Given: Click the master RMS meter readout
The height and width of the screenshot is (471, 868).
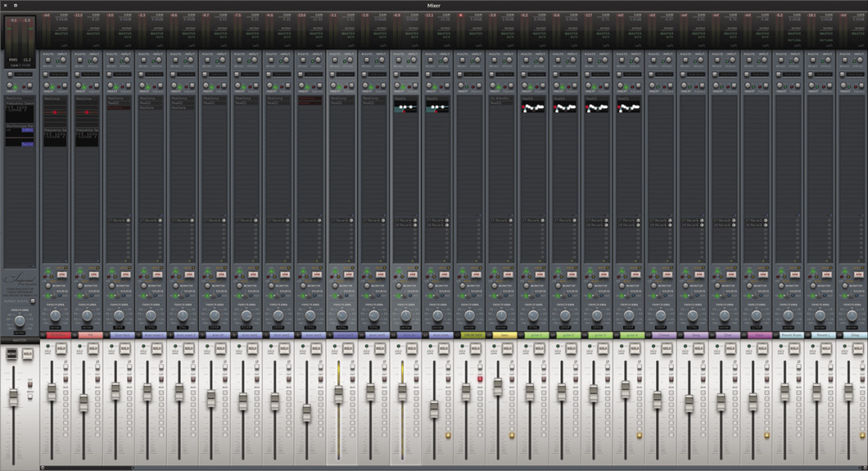Looking at the screenshot, I should 20,60.
